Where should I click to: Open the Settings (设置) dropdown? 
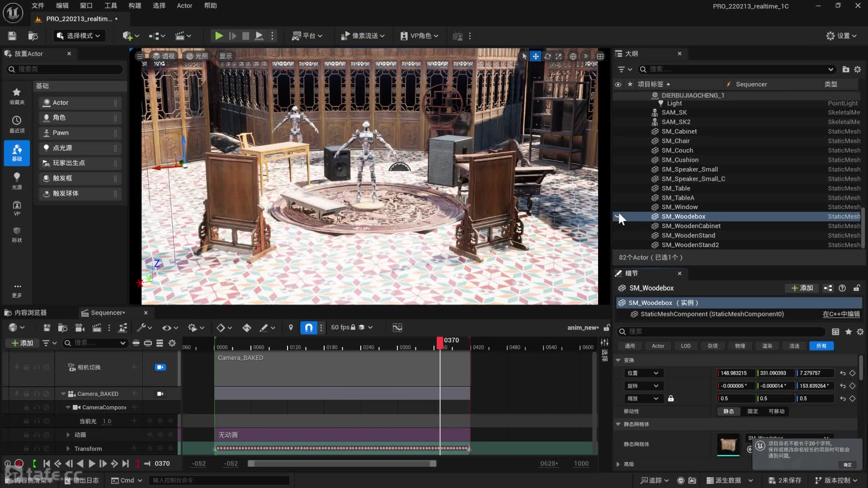pyautogui.click(x=841, y=36)
